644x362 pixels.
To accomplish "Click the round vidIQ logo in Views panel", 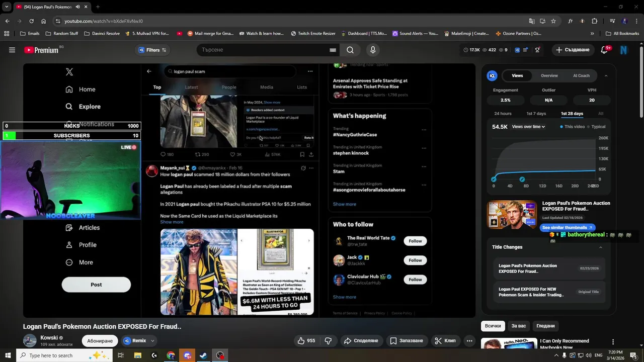I will click(492, 75).
